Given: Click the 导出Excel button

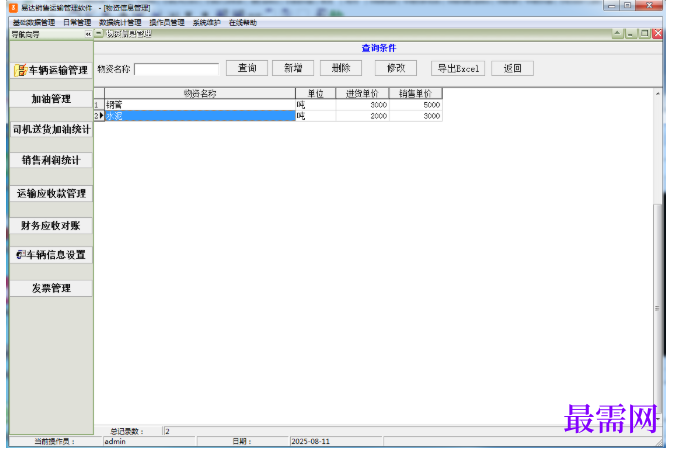Looking at the screenshot, I should [458, 68].
